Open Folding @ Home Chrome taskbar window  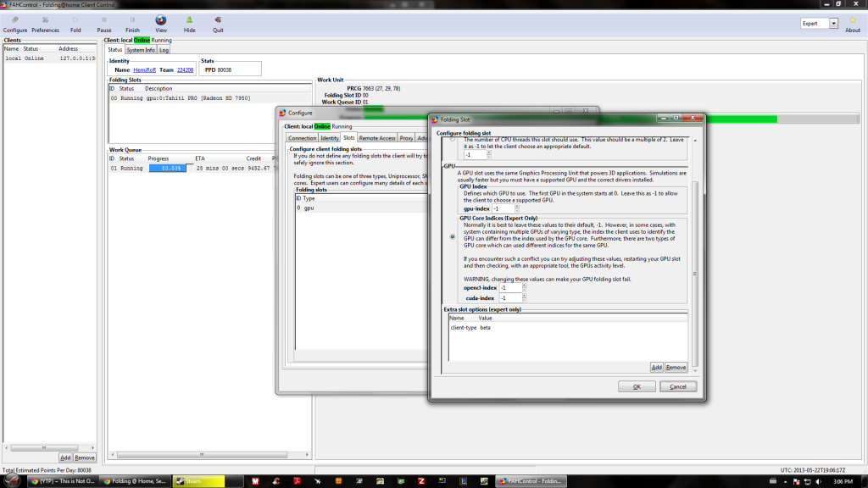(x=135, y=481)
